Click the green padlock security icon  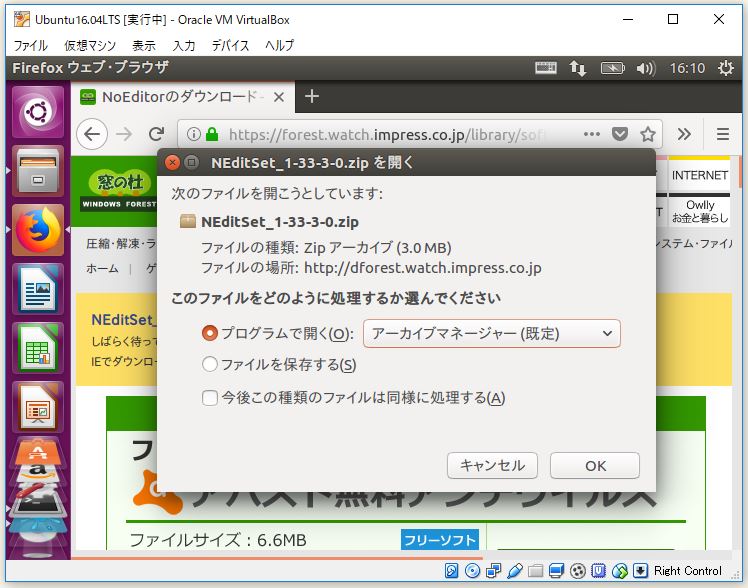click(212, 134)
